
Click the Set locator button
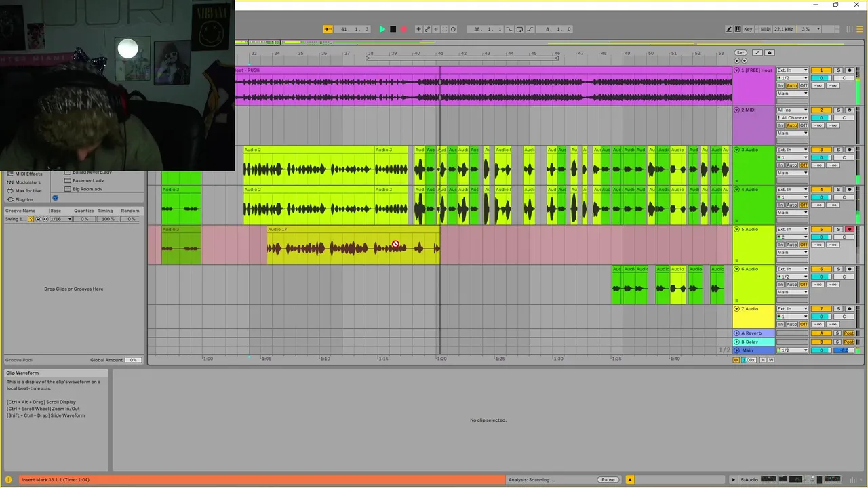point(740,53)
